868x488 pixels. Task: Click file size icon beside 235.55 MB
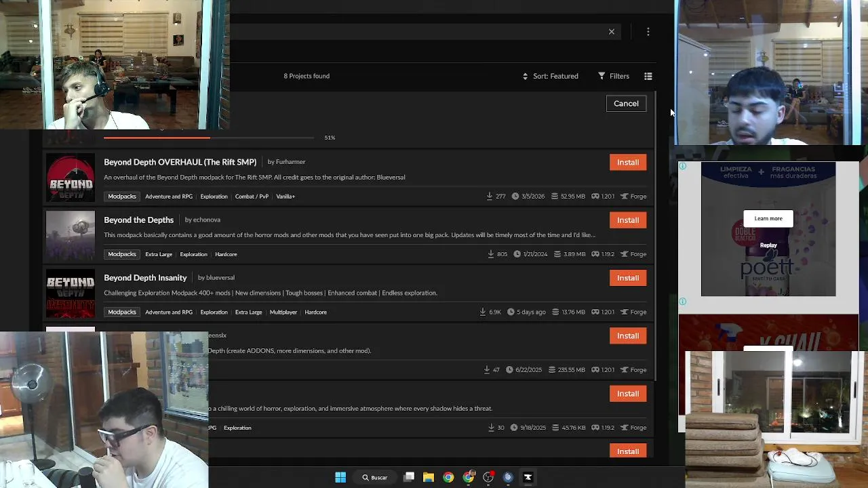click(x=551, y=370)
